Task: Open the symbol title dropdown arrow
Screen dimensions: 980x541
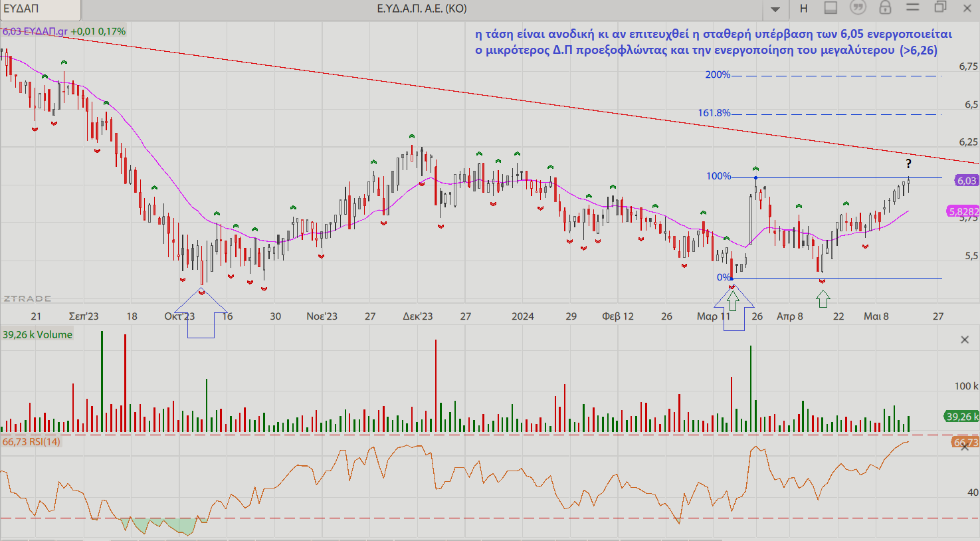Action: 775,9
